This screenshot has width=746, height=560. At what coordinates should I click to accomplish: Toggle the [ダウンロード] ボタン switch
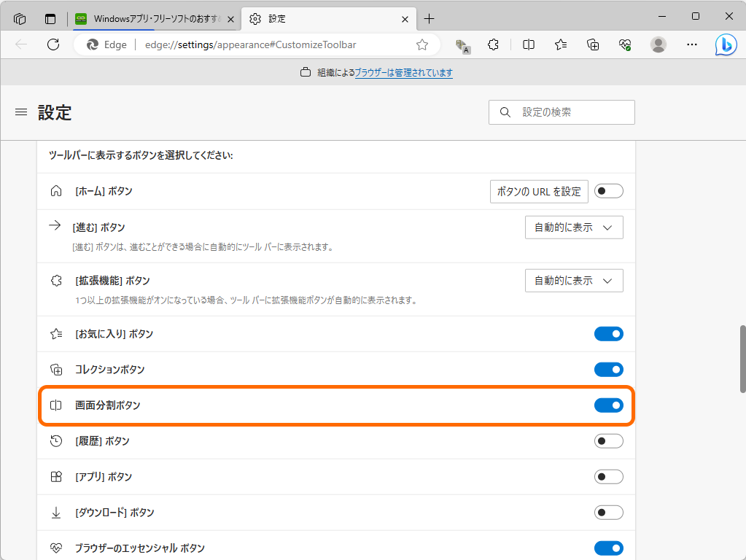(x=608, y=513)
